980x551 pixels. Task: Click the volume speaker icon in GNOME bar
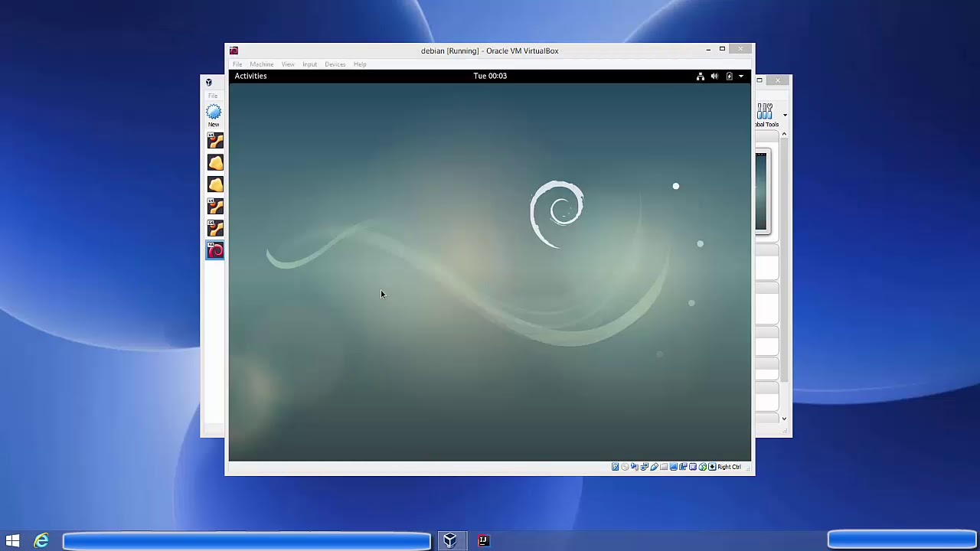click(x=714, y=76)
